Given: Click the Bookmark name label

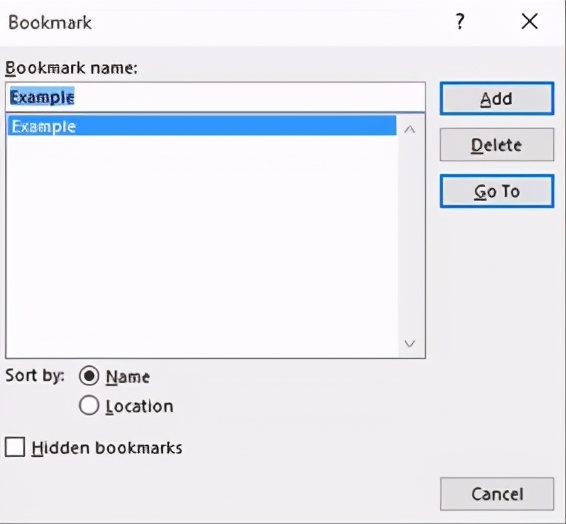Looking at the screenshot, I should (71, 68).
